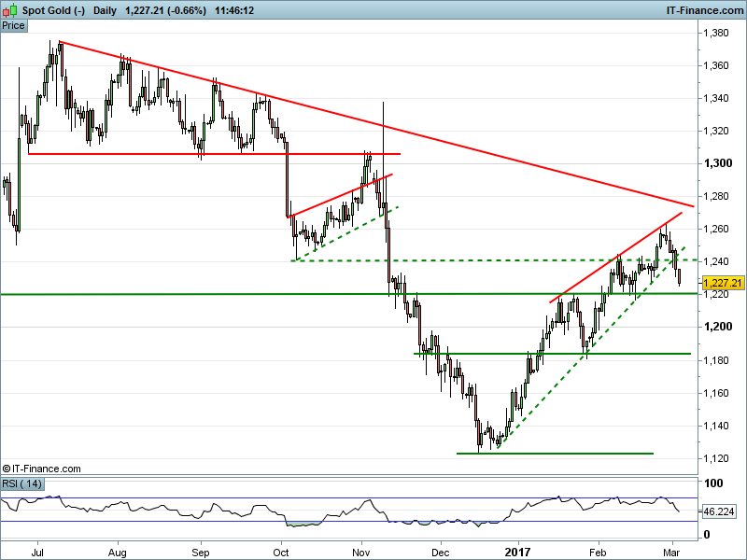Screen dimensions: 747x560
Task: Click the RSI 0 scale label
Action: pyautogui.click(x=707, y=535)
